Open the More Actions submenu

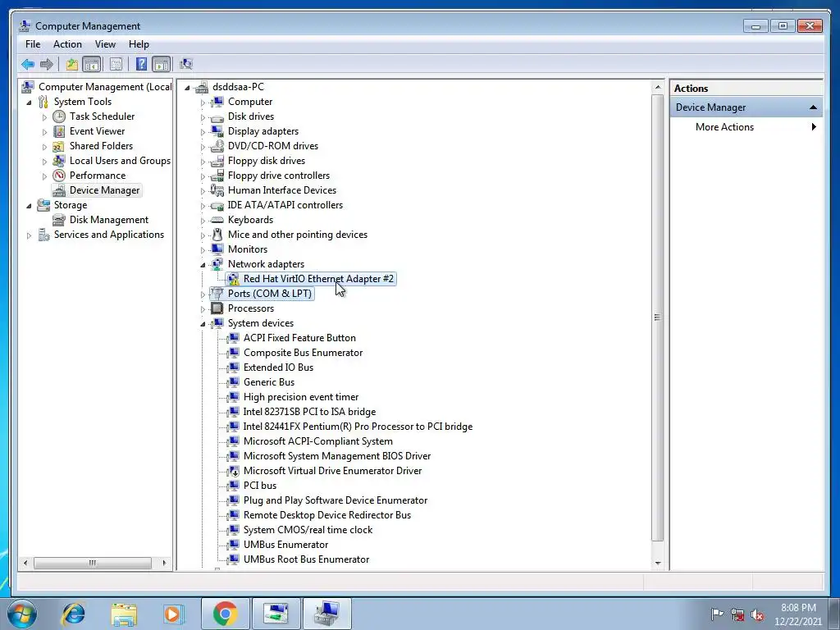point(746,127)
